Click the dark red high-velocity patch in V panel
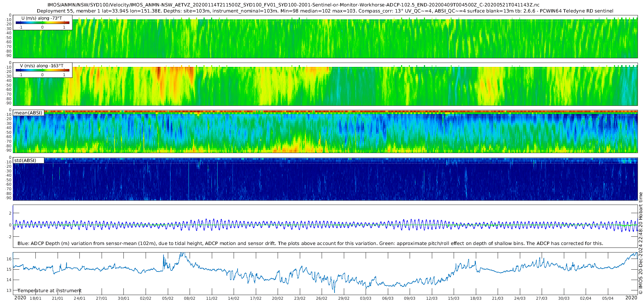 158,73
